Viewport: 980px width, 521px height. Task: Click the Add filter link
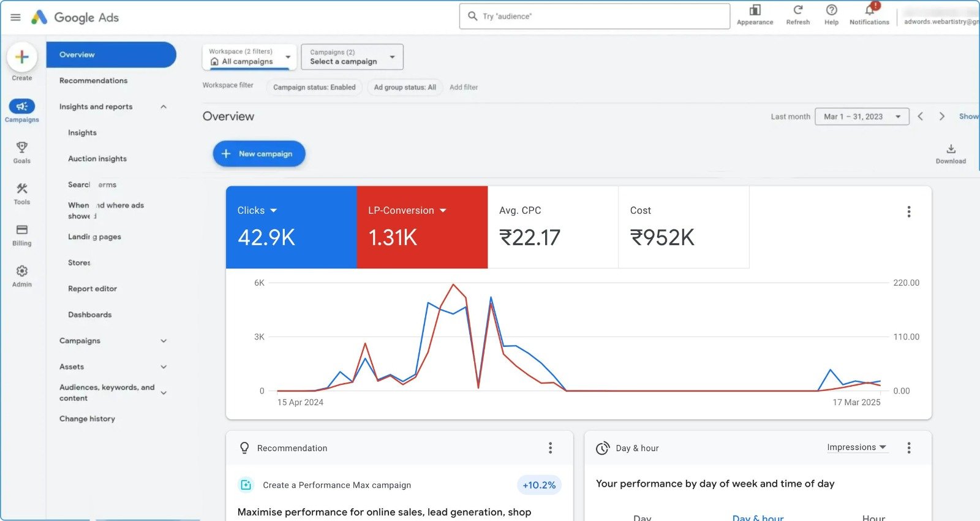pyautogui.click(x=463, y=87)
